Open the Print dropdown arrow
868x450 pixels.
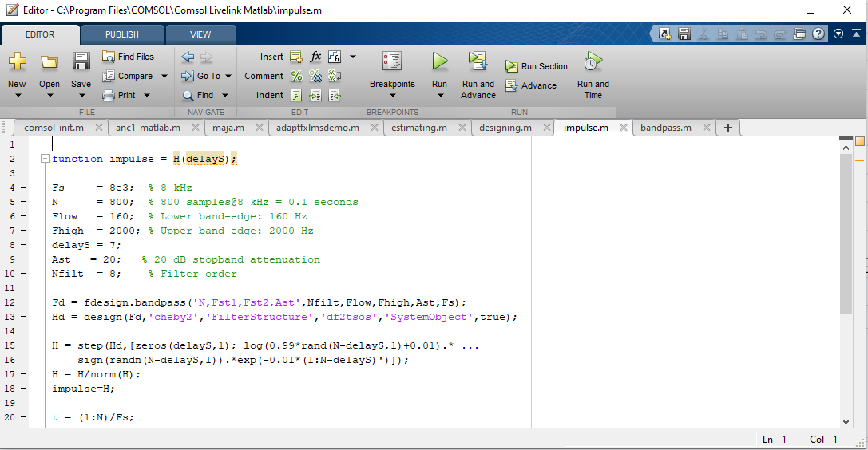(x=146, y=96)
